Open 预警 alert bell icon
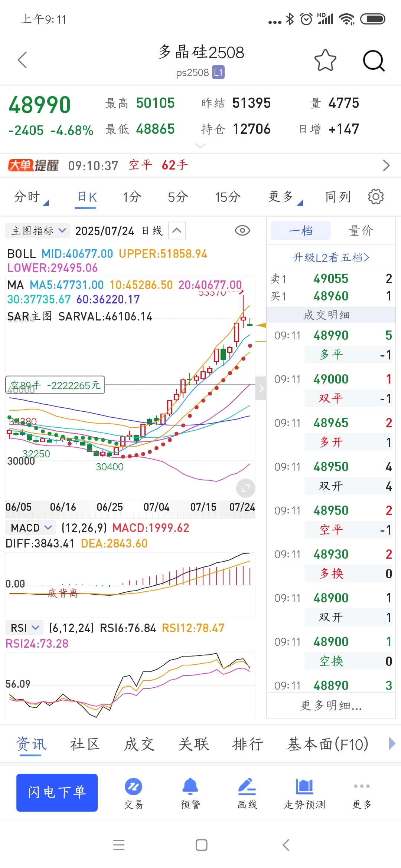The image size is (401, 868). [190, 793]
